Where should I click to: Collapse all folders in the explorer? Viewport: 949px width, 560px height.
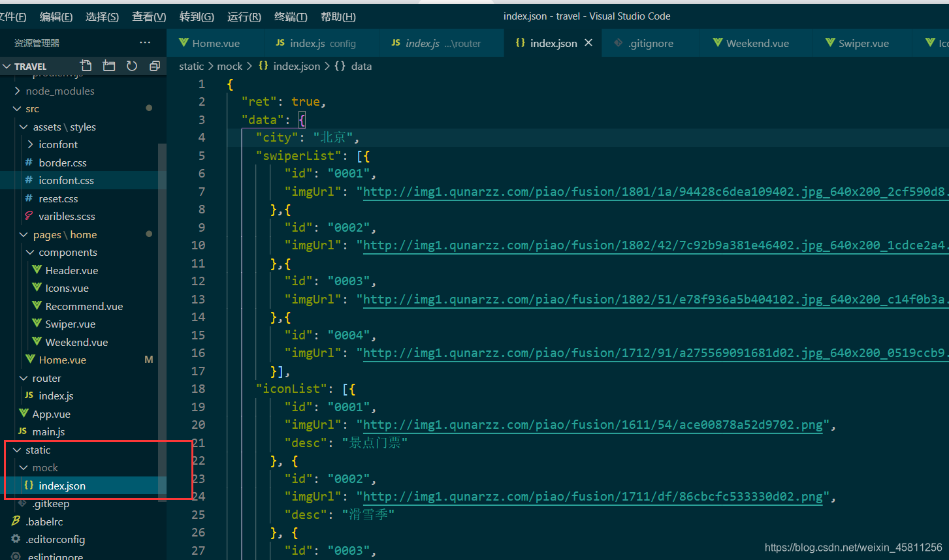point(155,66)
